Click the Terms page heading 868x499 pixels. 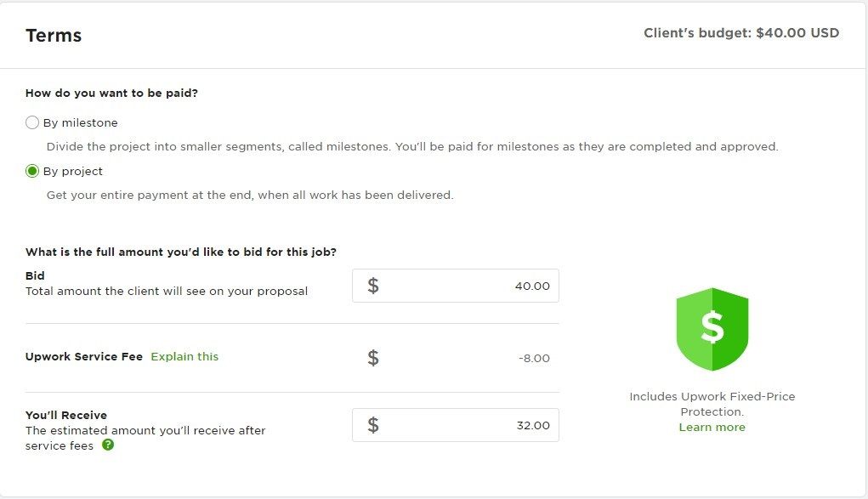tap(54, 36)
